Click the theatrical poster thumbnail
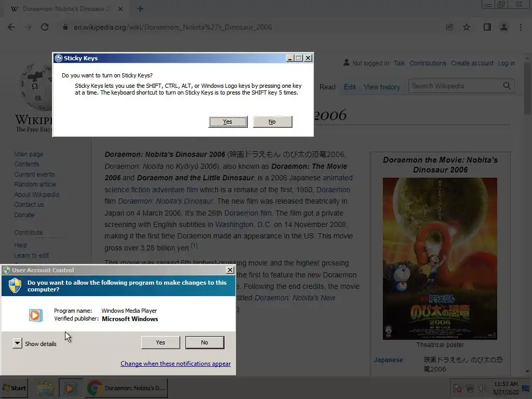This screenshot has width=532, height=399. click(440, 259)
